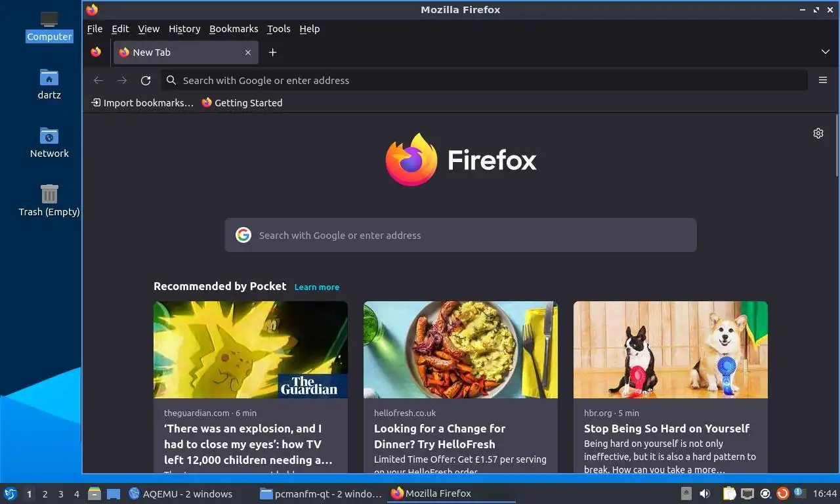The height and width of the screenshot is (504, 840).
Task: Reload the current page
Action: click(146, 80)
